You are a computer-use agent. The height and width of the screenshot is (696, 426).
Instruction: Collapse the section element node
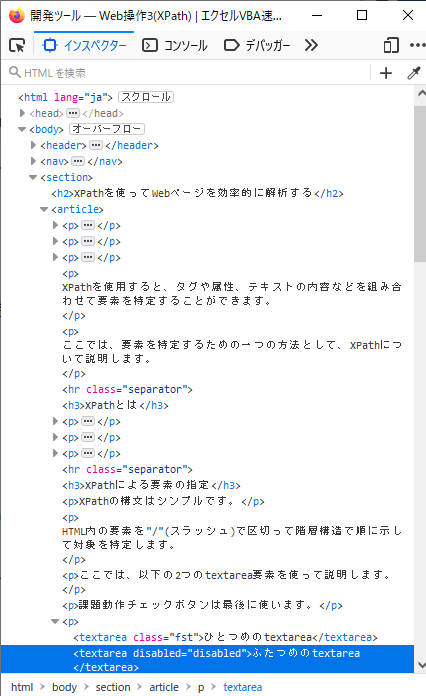pos(33,177)
